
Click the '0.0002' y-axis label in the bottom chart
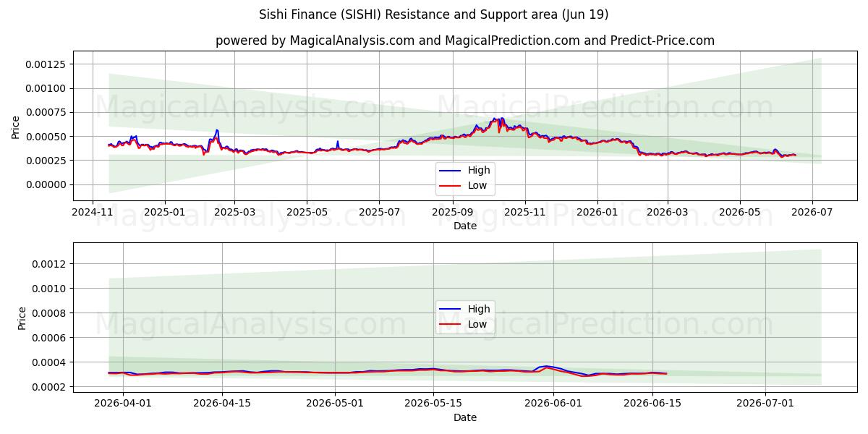pos(48,387)
